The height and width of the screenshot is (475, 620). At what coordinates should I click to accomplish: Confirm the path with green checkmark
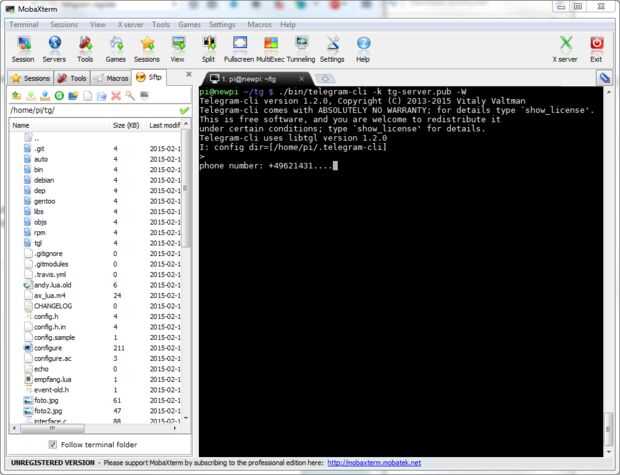184,111
